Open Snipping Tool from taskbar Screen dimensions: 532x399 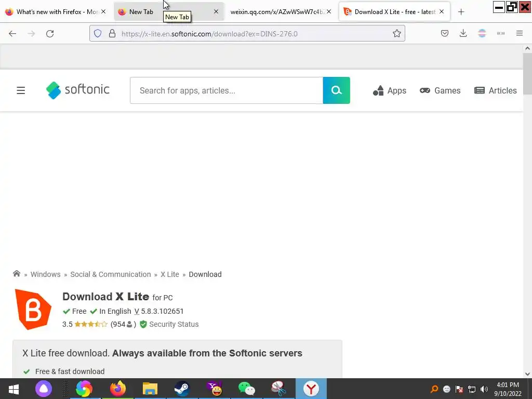point(278,389)
